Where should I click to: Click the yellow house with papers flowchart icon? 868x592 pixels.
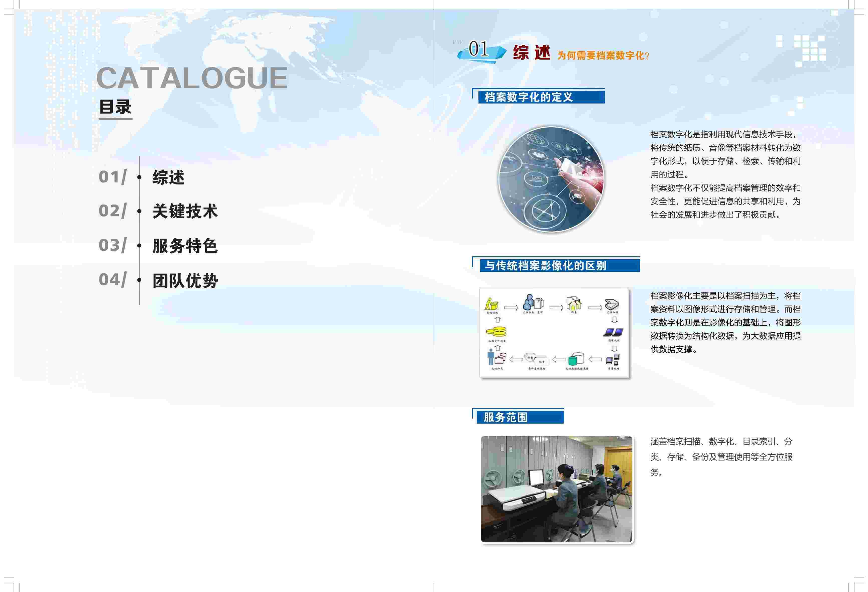coord(574,303)
